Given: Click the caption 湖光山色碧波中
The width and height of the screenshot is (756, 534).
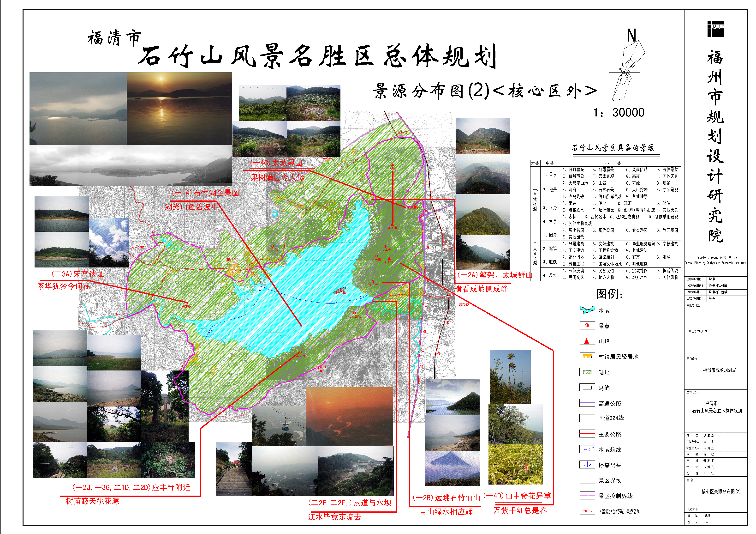Looking at the screenshot, I should coord(192,206).
